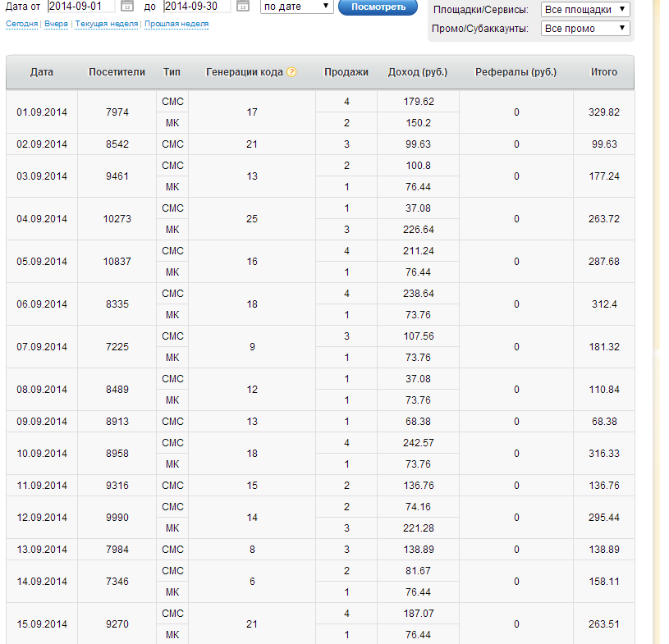This screenshot has width=669, height=644.
Task: Click the 'Посетители' column header
Action: coord(117,72)
